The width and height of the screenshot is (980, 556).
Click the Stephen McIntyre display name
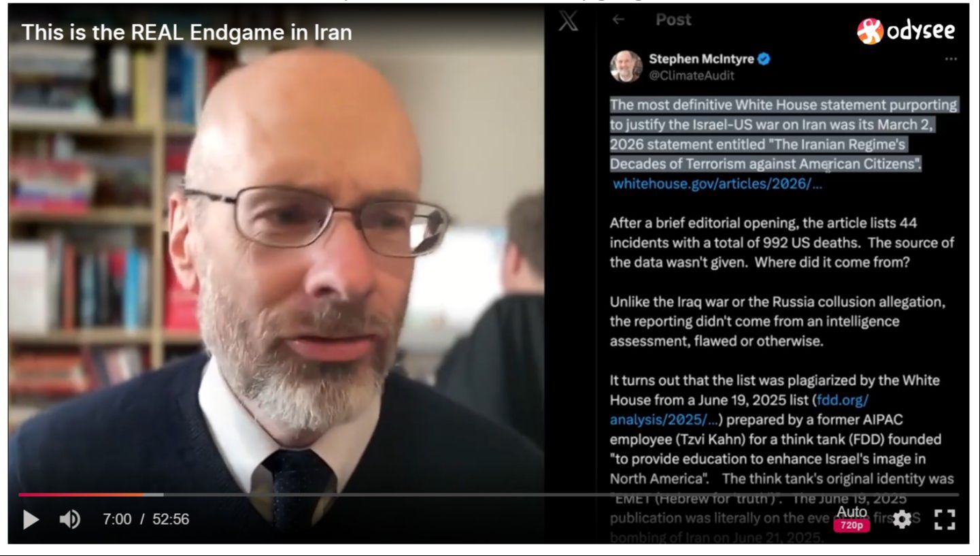coord(701,59)
